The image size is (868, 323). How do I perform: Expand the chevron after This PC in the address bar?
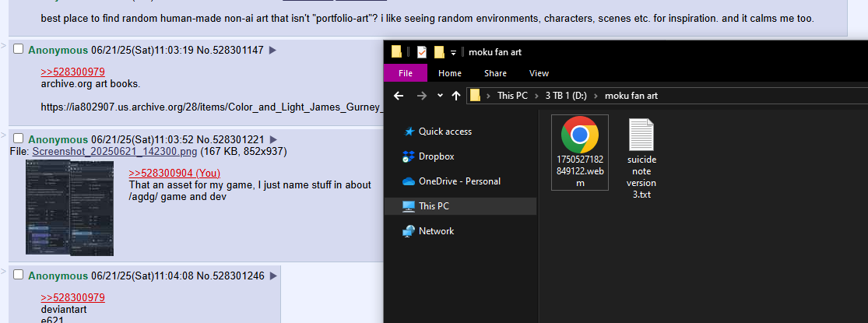[536, 96]
